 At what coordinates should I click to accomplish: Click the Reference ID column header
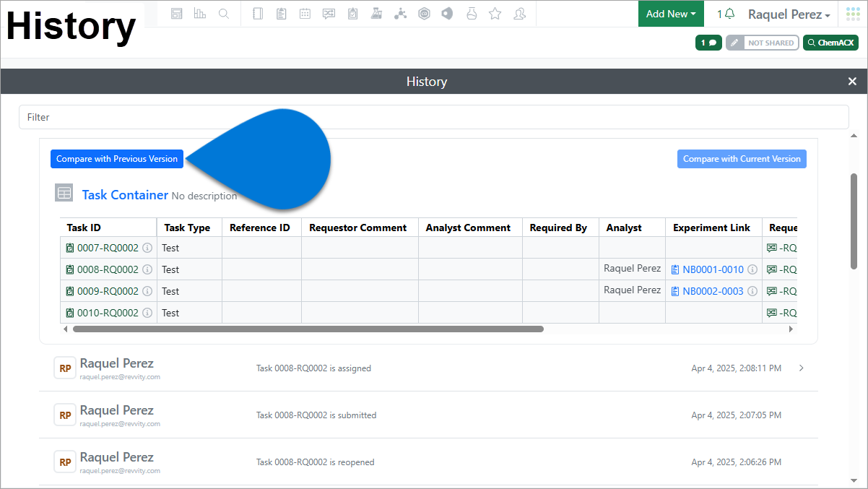point(261,228)
